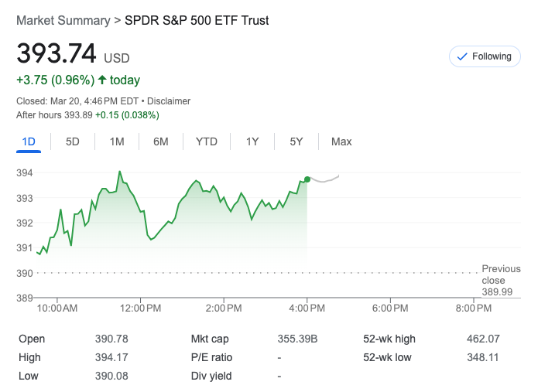Show the 5Y price history

tap(296, 141)
